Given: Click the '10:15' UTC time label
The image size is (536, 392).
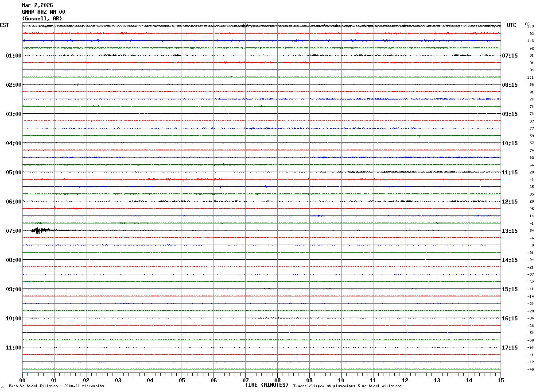Looking at the screenshot, I should pos(509,143).
